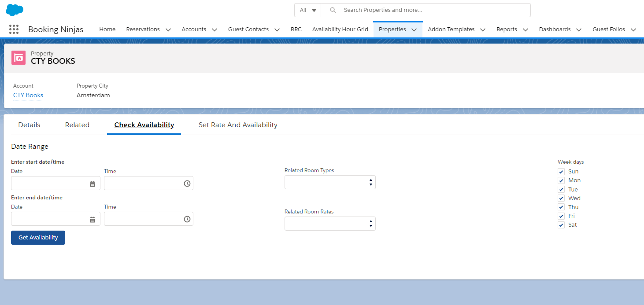
Task: Uncheck the Sun weekday checkbox
Action: (561, 172)
